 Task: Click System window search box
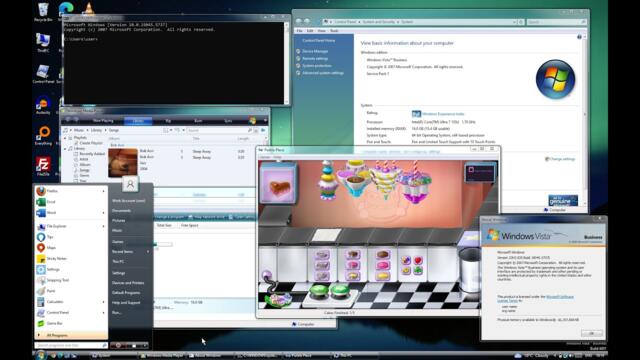556,22
